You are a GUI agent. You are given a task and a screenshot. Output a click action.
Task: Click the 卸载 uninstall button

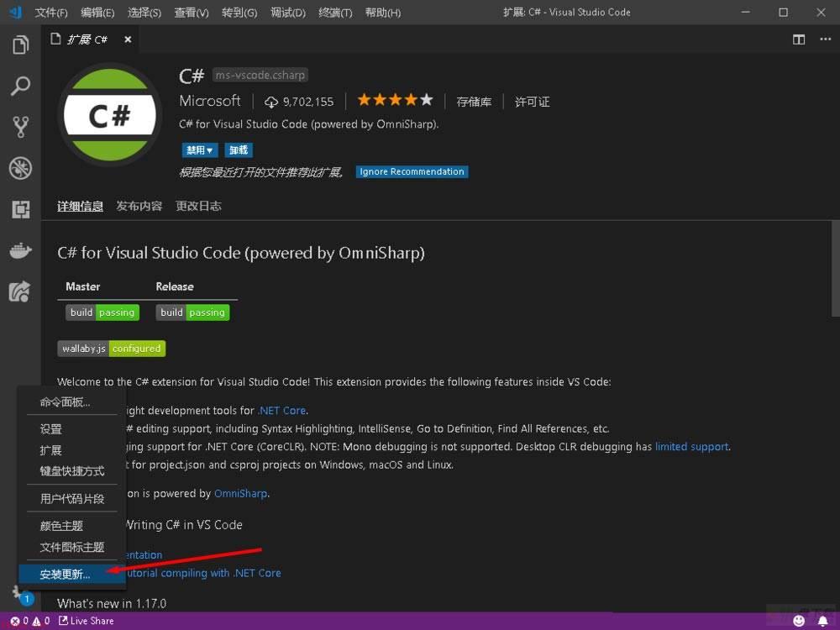click(239, 150)
